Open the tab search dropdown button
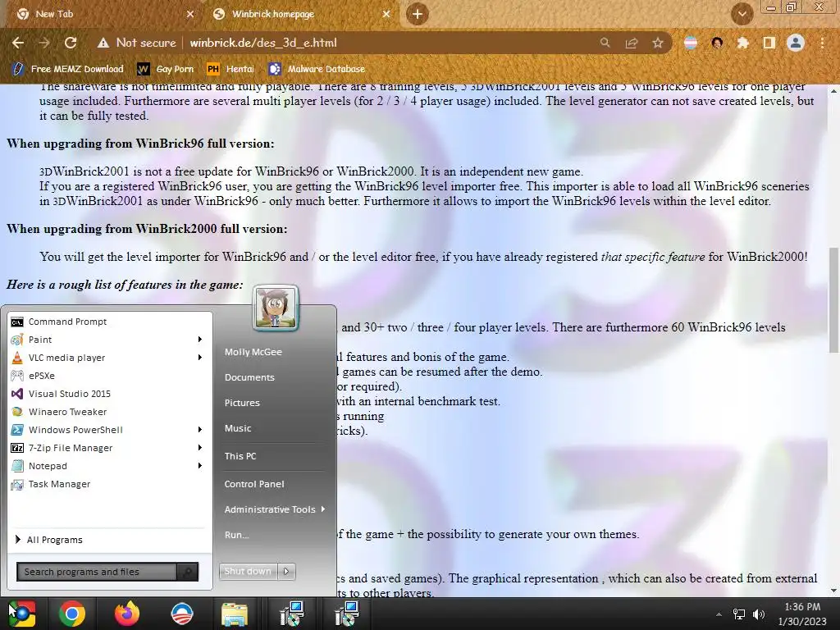 [x=742, y=14]
